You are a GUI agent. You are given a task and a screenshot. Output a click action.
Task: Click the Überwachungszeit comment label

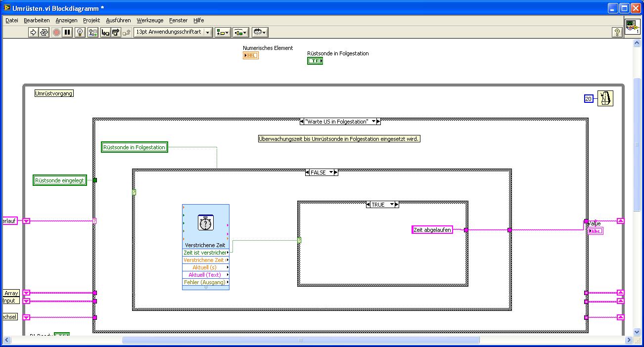(339, 139)
